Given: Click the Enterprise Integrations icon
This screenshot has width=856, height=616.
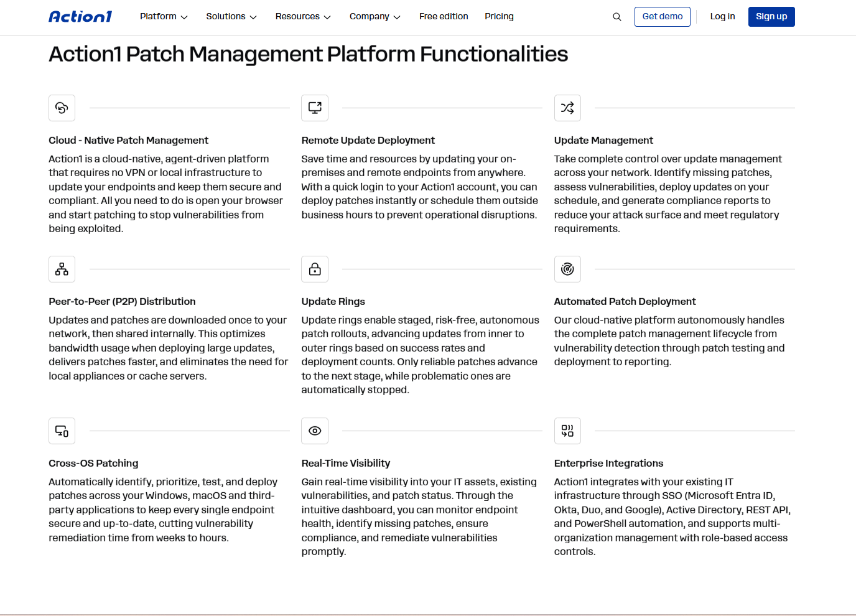Looking at the screenshot, I should [567, 431].
